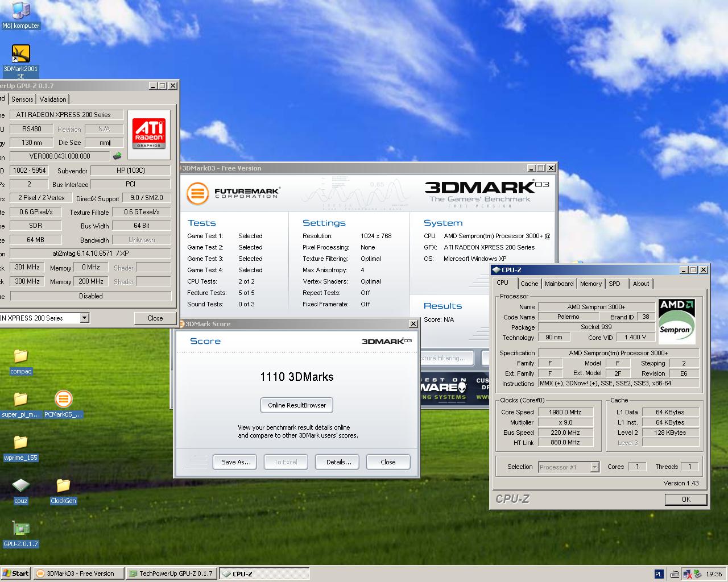
Task: Open the ClockGen folder icon
Action: pos(63,491)
